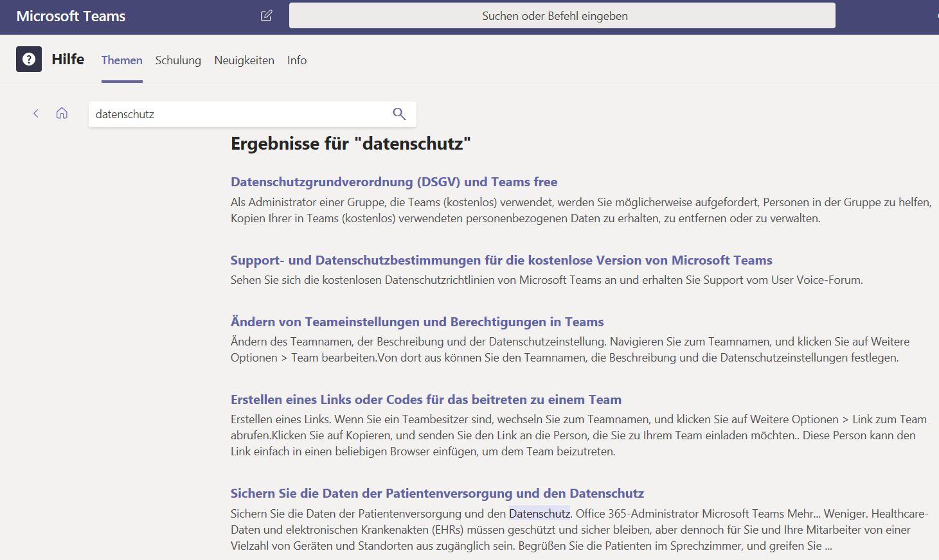
Task: Click snippet starting 'Erstellen eines Links. Wenn Sie'
Action: coord(578,435)
